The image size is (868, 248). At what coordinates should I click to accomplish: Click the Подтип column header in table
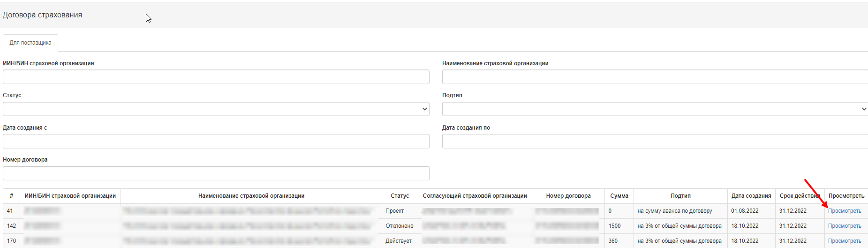point(680,196)
